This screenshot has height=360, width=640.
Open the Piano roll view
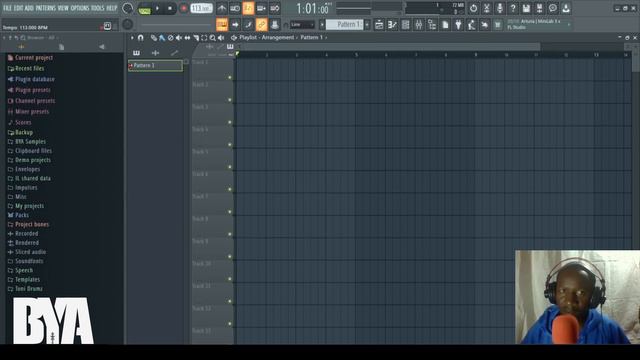392,25
